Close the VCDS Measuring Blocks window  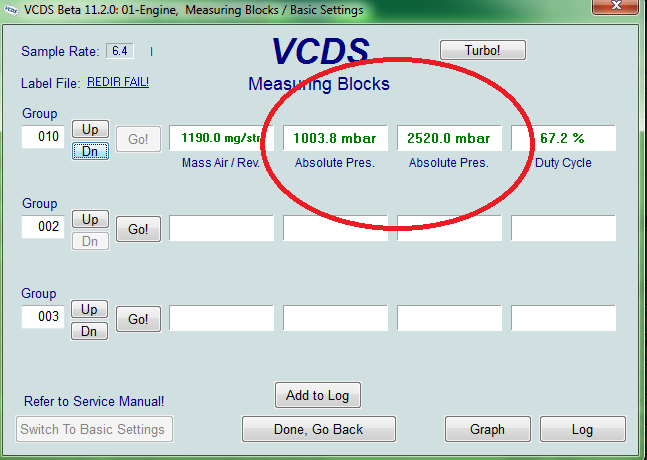pyautogui.click(x=618, y=9)
